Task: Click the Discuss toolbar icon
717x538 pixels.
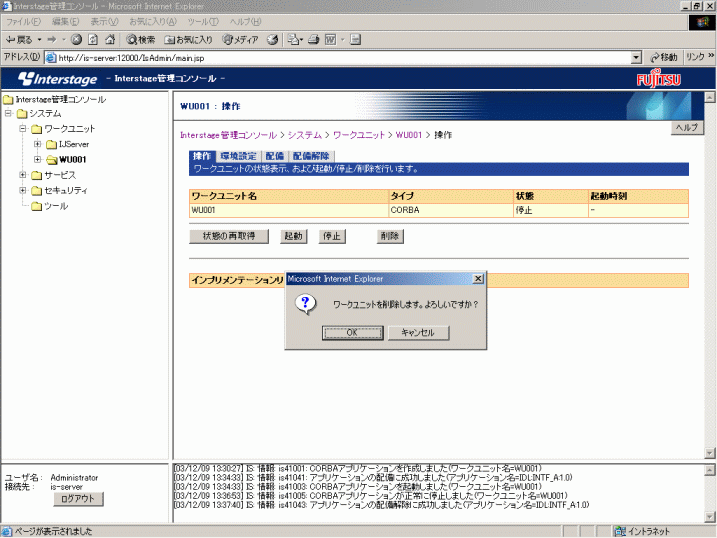Action: (356, 40)
